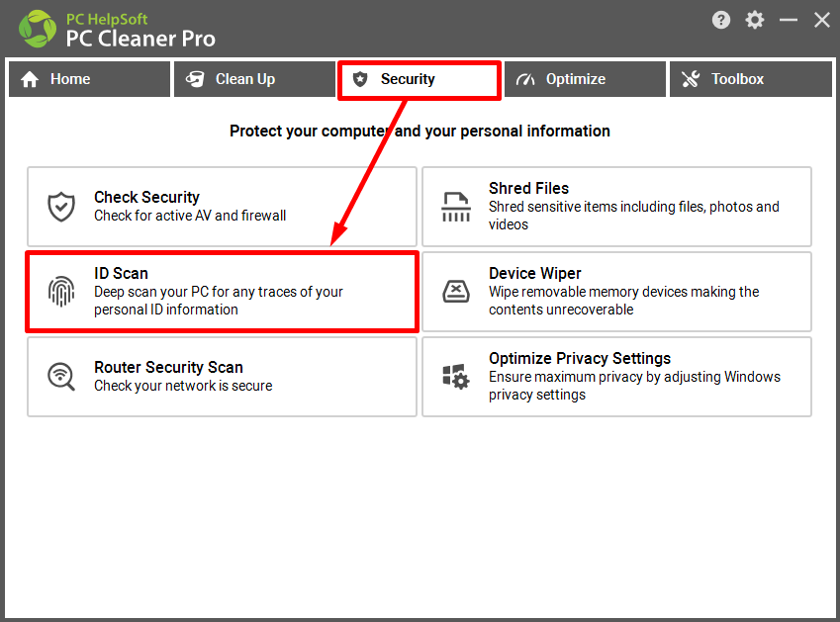The image size is (840, 622).
Task: Start ID Scan deep scan
Action: point(222,292)
